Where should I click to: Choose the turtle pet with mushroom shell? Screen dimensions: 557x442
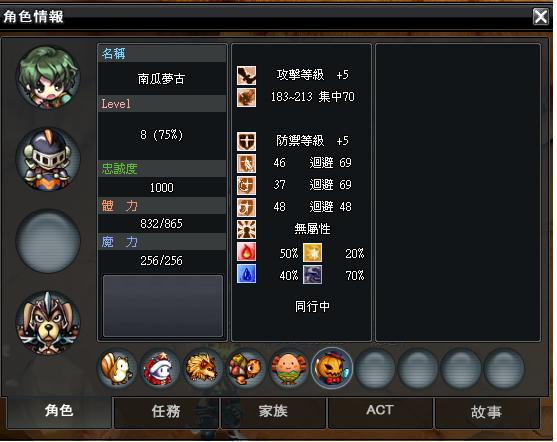246,368
